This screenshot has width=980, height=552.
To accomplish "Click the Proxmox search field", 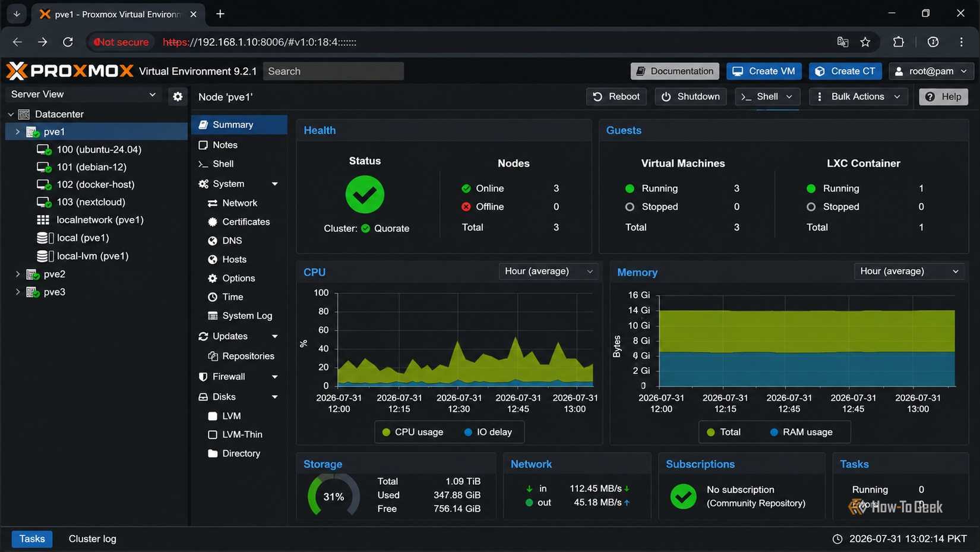I will [333, 71].
